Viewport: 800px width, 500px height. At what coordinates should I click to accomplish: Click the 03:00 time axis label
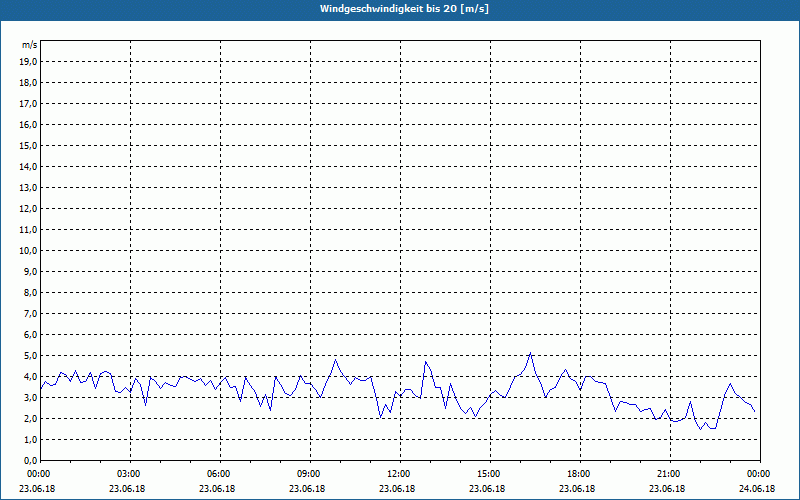pyautogui.click(x=130, y=474)
